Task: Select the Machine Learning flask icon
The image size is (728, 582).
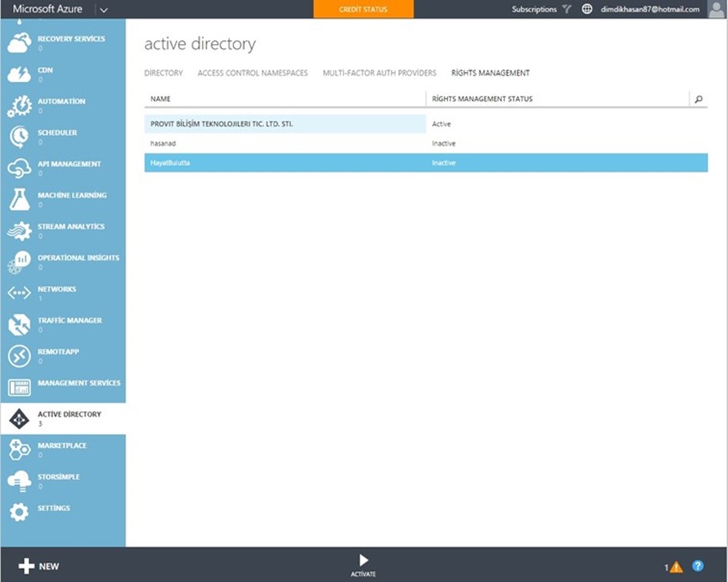Action: [19, 199]
